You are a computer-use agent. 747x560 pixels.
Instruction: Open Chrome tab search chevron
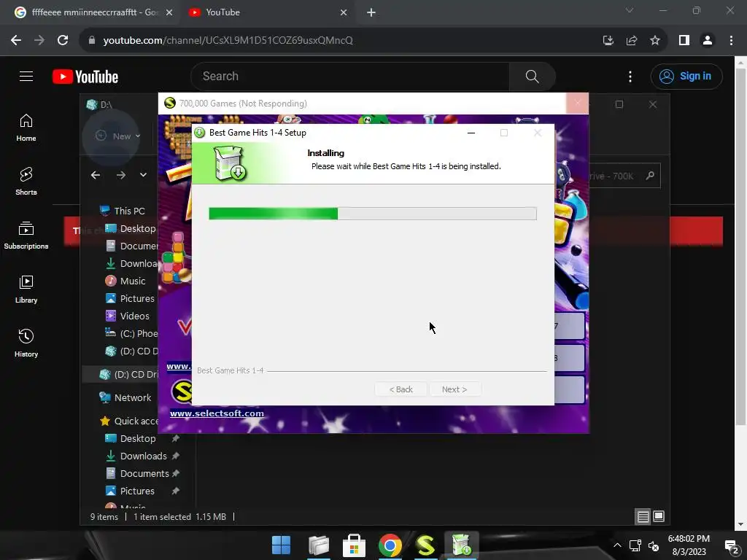(630, 10)
